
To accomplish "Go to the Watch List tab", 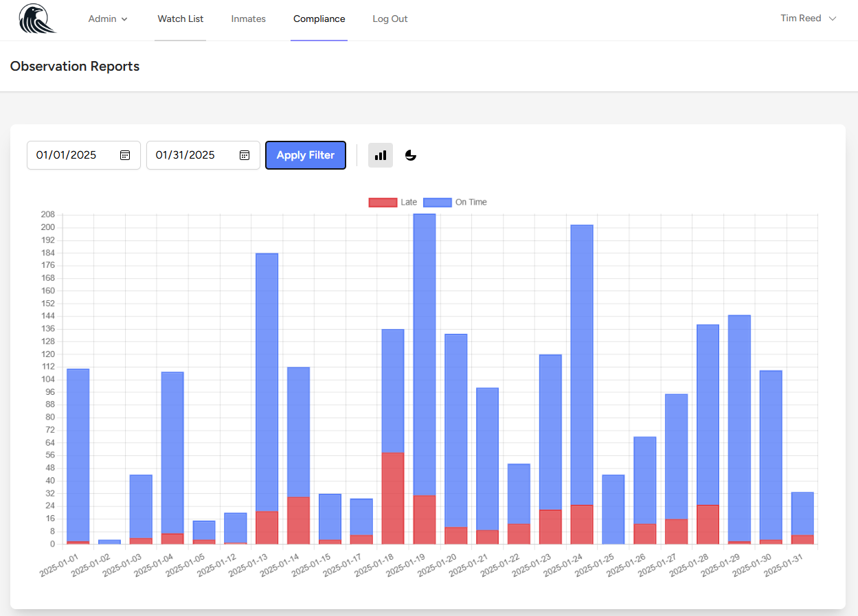I will tap(181, 19).
